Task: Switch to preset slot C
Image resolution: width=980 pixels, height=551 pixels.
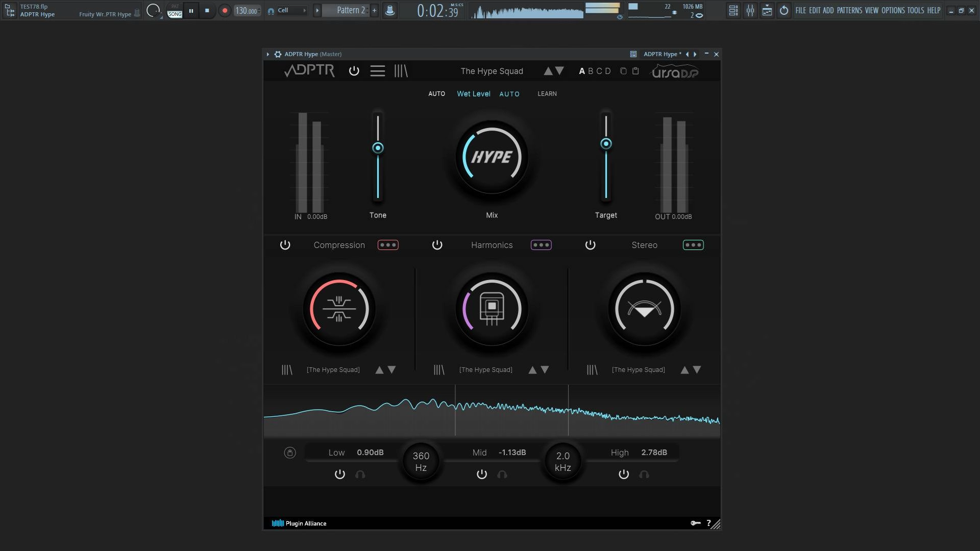Action: point(599,71)
